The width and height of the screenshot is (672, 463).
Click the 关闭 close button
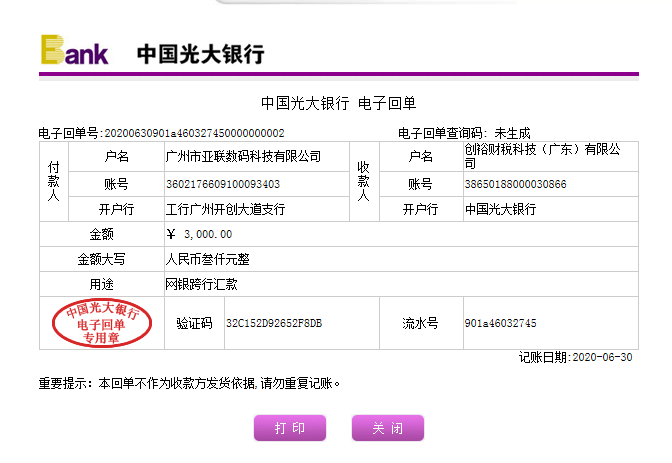pos(388,428)
